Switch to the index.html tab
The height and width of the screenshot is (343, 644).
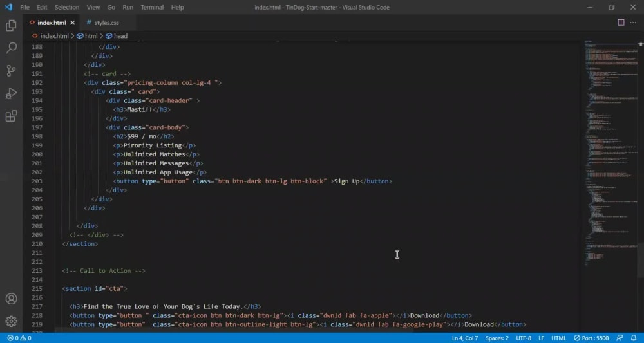tap(52, 23)
